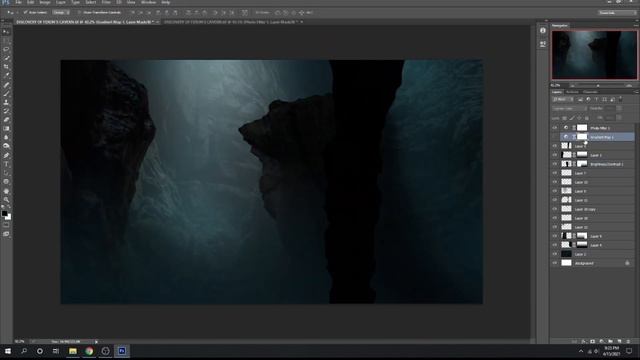Screen dimensions: 640x360
Task: Select the Move tool
Action: (x=6, y=32)
